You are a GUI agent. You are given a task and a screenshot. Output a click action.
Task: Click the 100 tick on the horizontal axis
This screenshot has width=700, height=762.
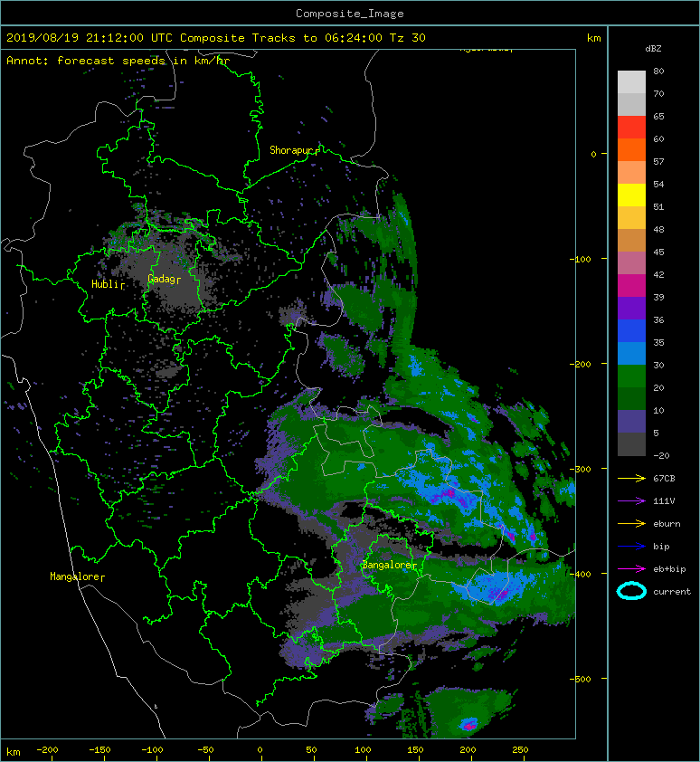363,750
